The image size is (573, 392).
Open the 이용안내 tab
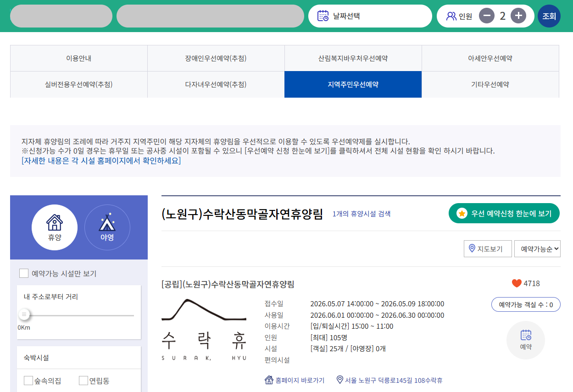point(79,58)
